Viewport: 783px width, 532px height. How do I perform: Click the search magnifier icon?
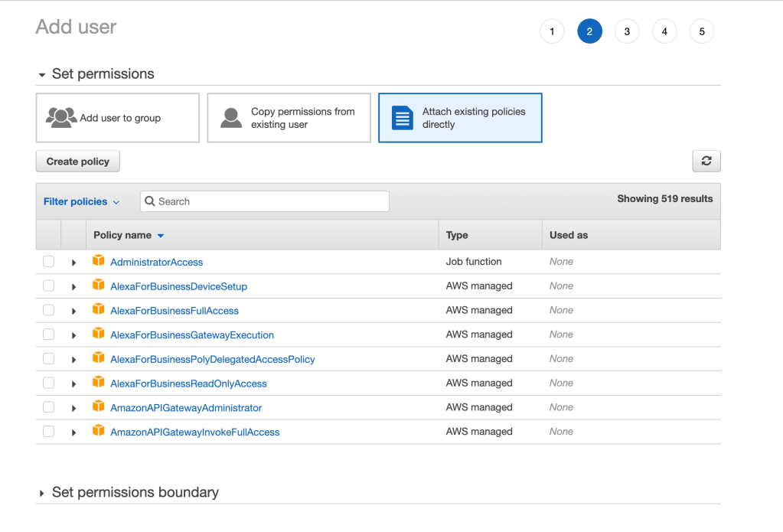click(150, 201)
